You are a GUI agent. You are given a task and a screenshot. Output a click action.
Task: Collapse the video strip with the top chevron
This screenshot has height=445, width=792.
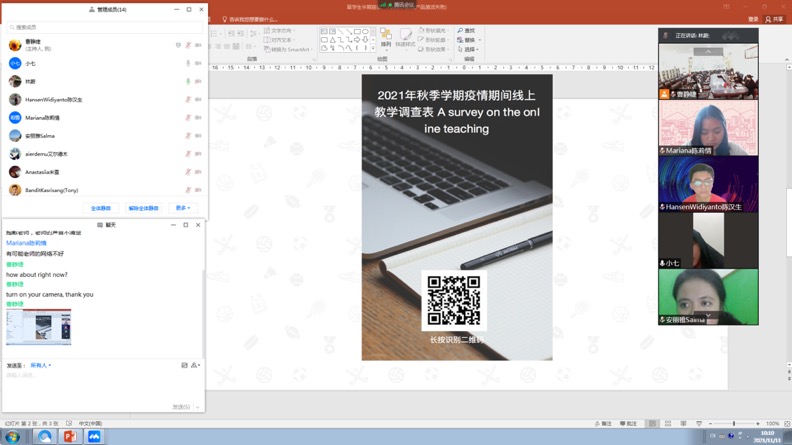708,52
